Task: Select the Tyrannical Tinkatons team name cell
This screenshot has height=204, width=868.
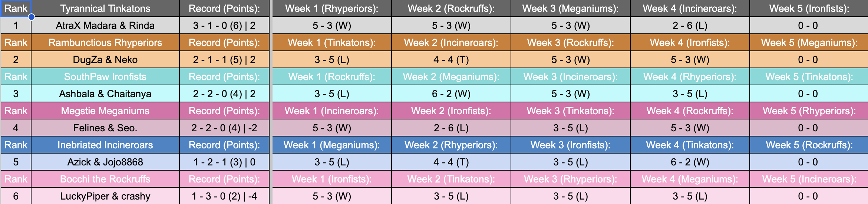Action: (x=105, y=9)
